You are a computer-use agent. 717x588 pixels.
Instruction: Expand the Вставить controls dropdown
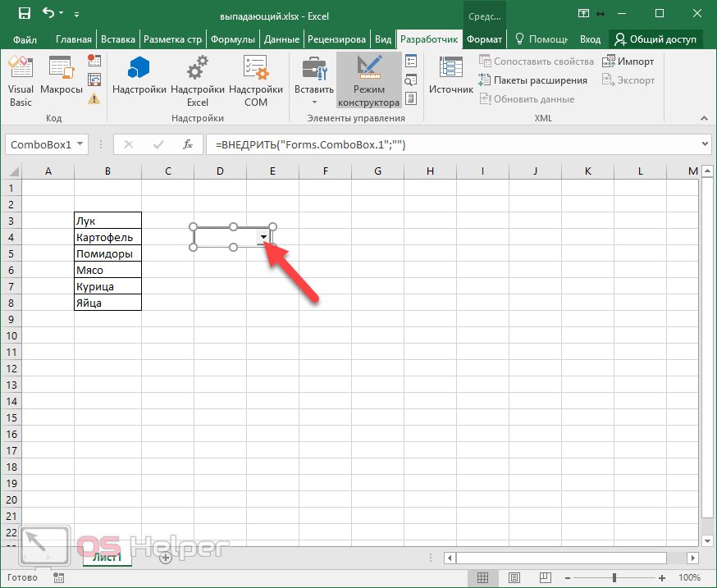click(313, 102)
